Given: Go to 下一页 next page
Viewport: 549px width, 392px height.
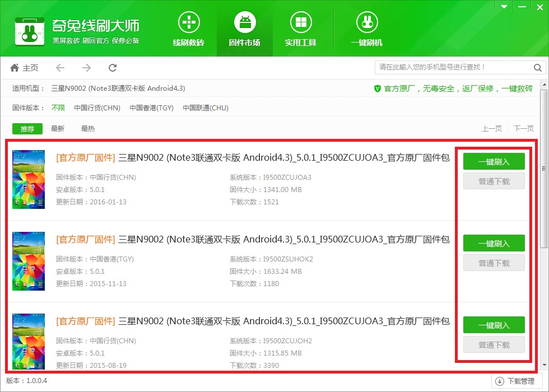Looking at the screenshot, I should click(524, 128).
